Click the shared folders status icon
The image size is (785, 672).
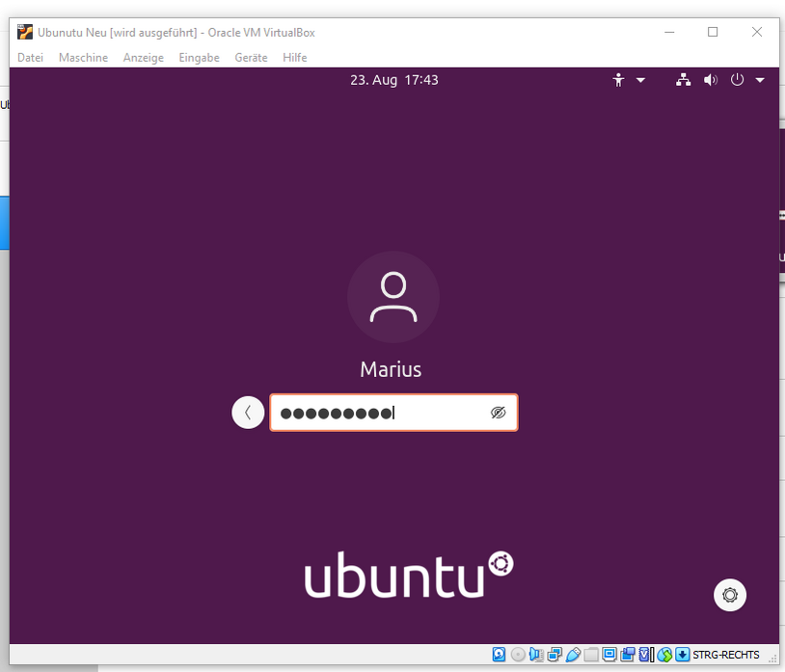591,655
